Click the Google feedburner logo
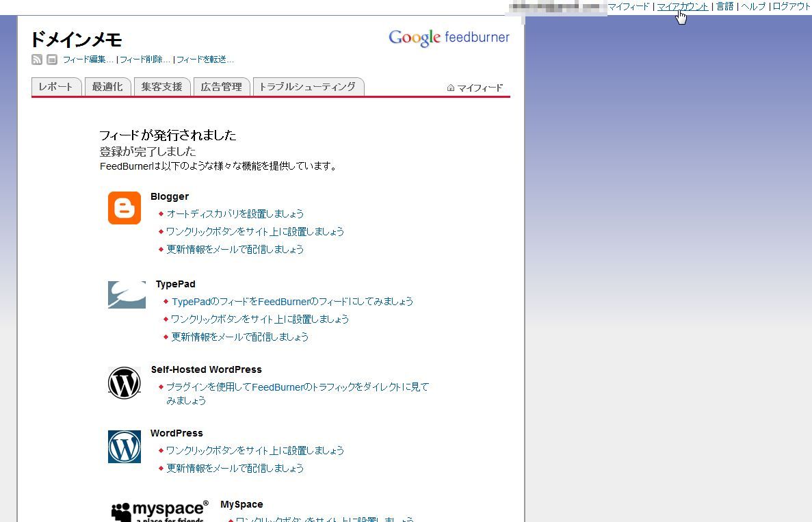This screenshot has width=812, height=522. pos(449,38)
